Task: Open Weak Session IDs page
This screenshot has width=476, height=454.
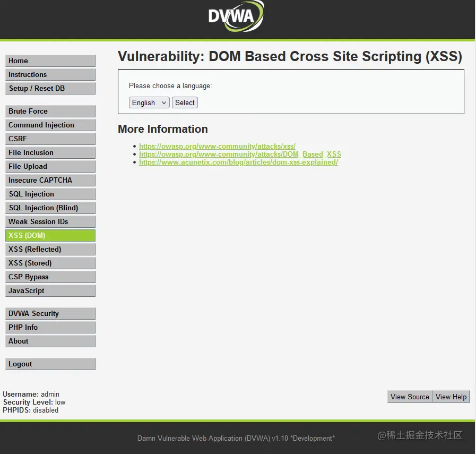Action: [x=50, y=221]
